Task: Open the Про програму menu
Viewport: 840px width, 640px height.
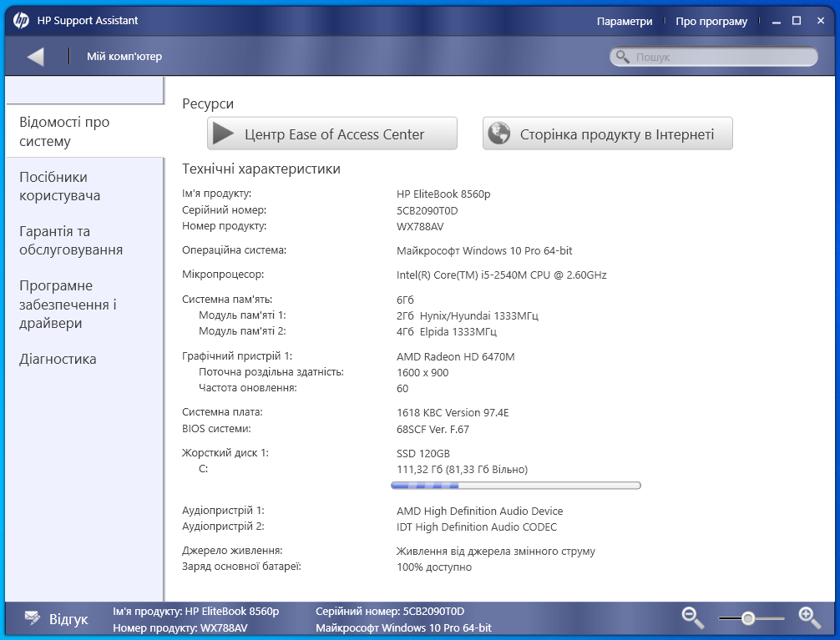Action: 711,22
